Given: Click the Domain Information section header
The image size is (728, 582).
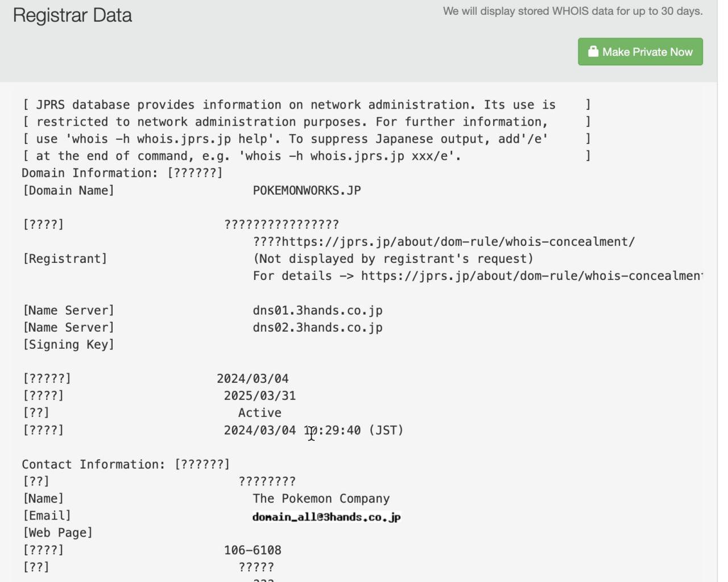Looking at the screenshot, I should point(122,172).
